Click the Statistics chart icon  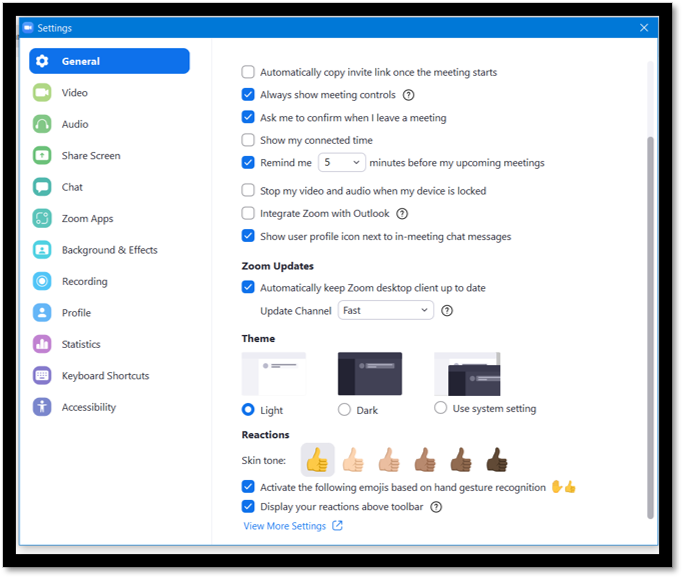pyautogui.click(x=42, y=344)
